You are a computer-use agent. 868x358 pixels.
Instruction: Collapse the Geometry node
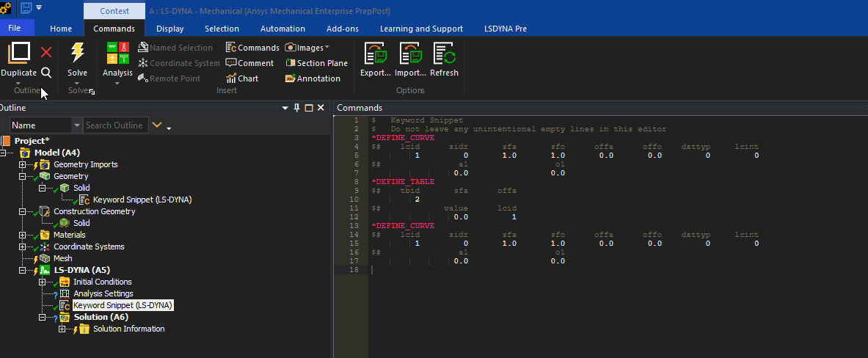click(23, 177)
